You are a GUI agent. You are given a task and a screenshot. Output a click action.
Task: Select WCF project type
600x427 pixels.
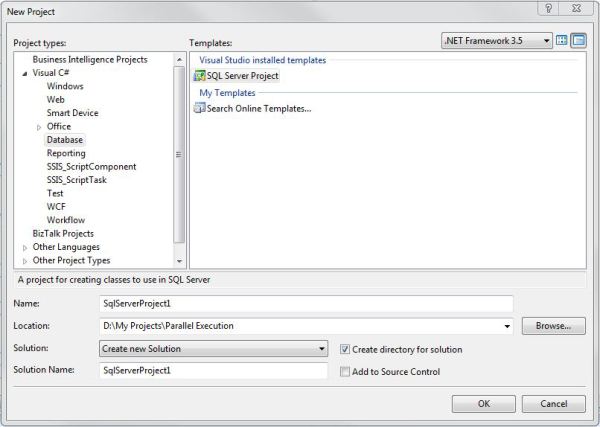56,207
